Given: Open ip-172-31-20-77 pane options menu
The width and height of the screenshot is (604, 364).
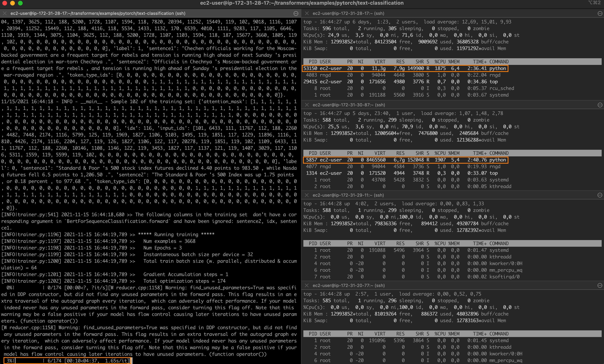Looking at the screenshot, I should (600, 285).
